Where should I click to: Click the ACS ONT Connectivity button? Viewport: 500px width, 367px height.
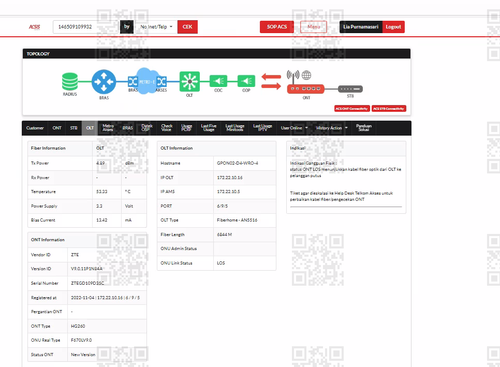tap(352, 109)
